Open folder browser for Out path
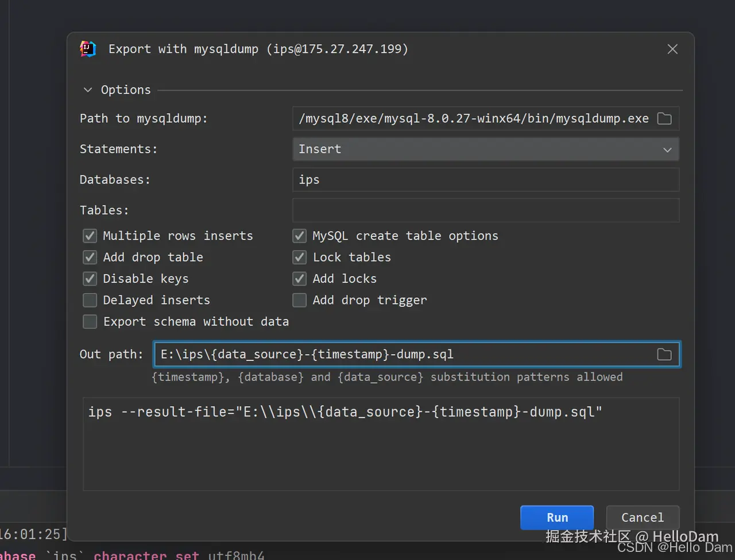 point(664,355)
